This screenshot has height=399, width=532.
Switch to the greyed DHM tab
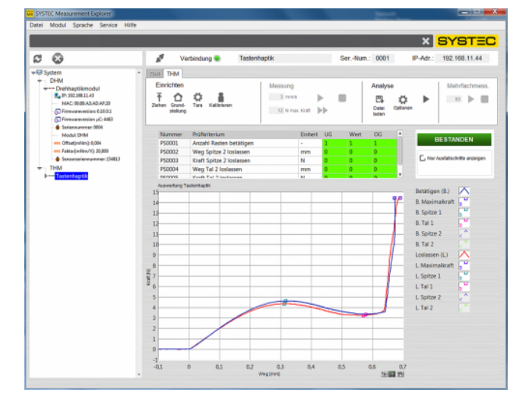[x=155, y=74]
